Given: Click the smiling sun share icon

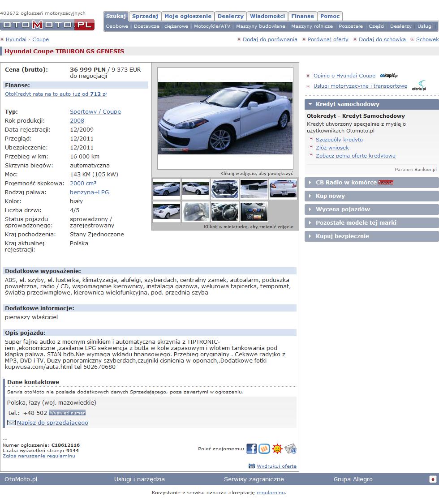Looking at the screenshot, I should point(277,448).
